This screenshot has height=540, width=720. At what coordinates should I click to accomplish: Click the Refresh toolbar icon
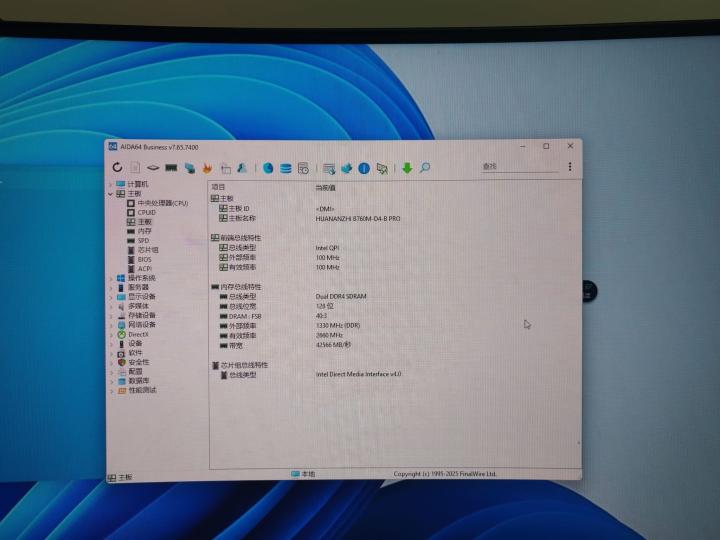[118, 168]
